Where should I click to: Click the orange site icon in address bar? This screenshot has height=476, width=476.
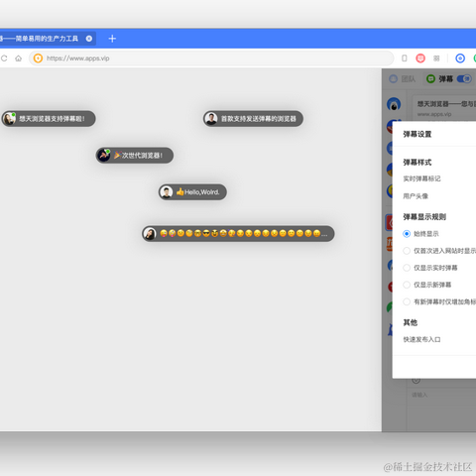coord(38,59)
